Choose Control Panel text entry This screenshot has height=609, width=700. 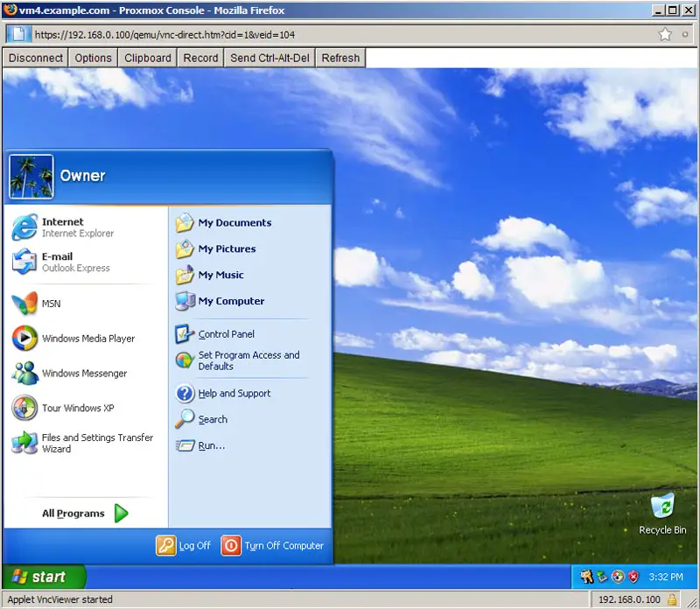(227, 334)
